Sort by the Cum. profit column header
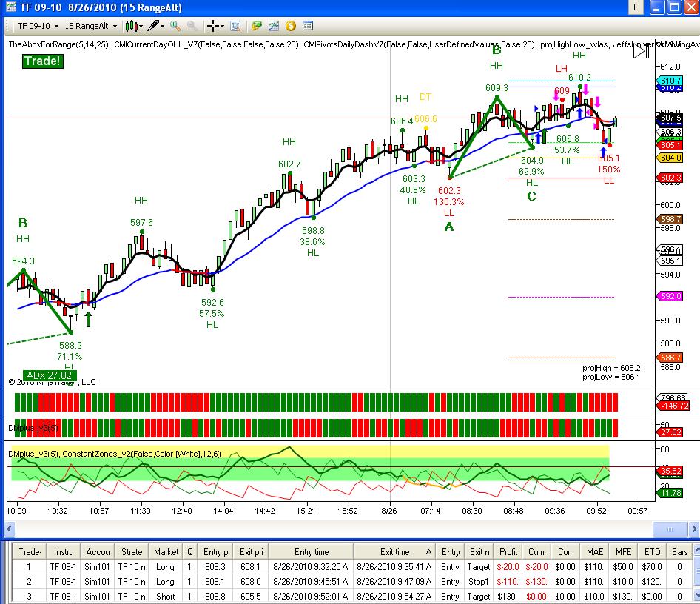 click(x=537, y=552)
